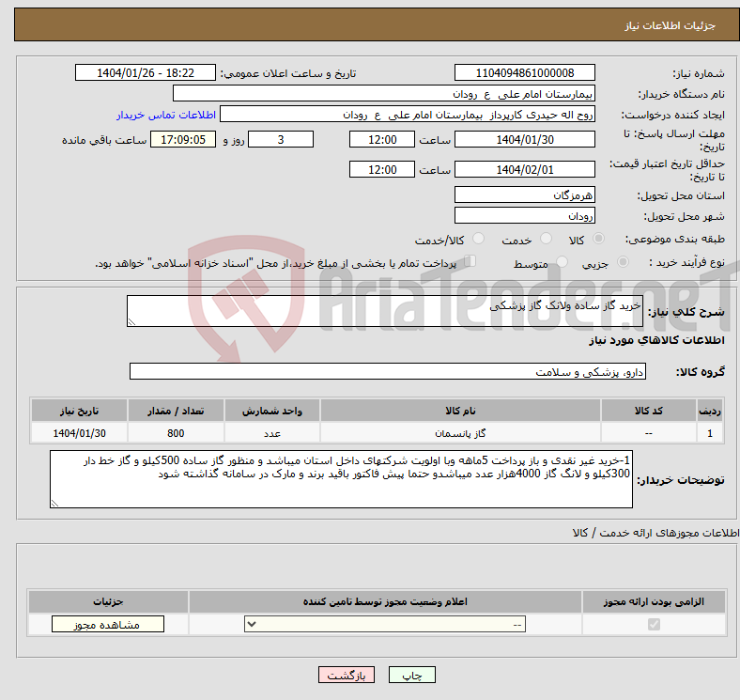
Task: Click the جزئیات column header in licenses table
Action: point(108,601)
